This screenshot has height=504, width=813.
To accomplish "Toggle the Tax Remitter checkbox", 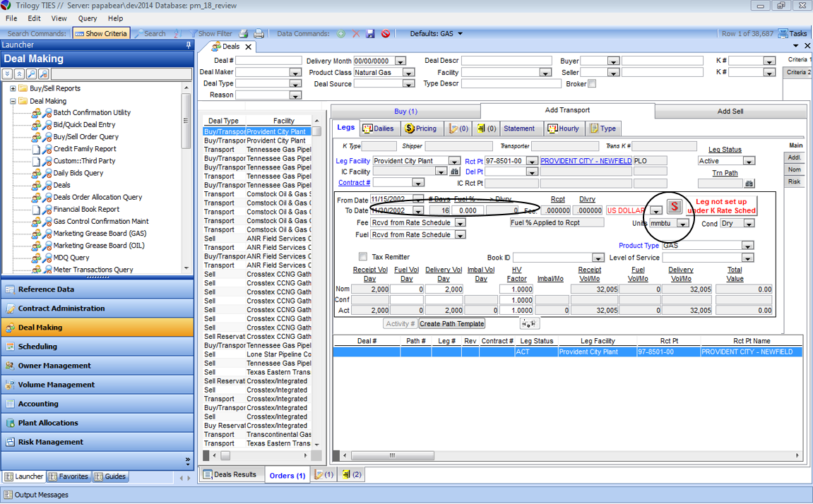I will 363,257.
